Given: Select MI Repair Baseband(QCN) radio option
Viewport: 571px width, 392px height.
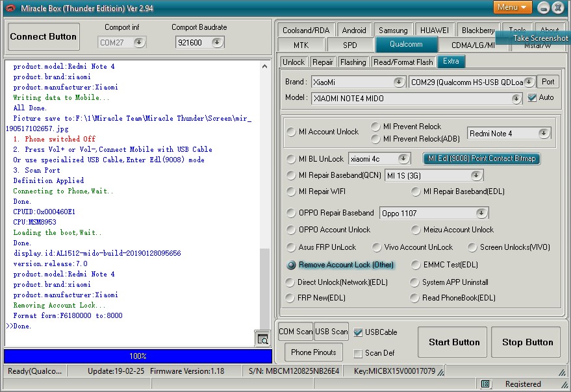Looking at the screenshot, I should [291, 175].
